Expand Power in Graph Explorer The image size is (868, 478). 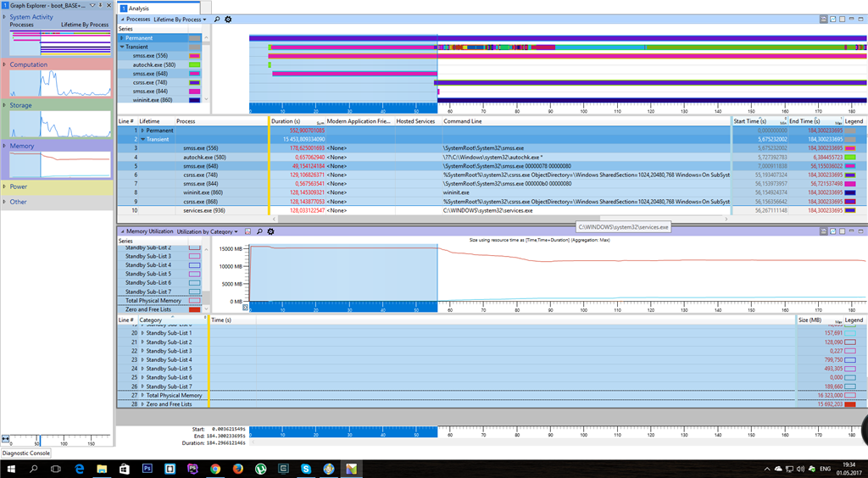5,186
